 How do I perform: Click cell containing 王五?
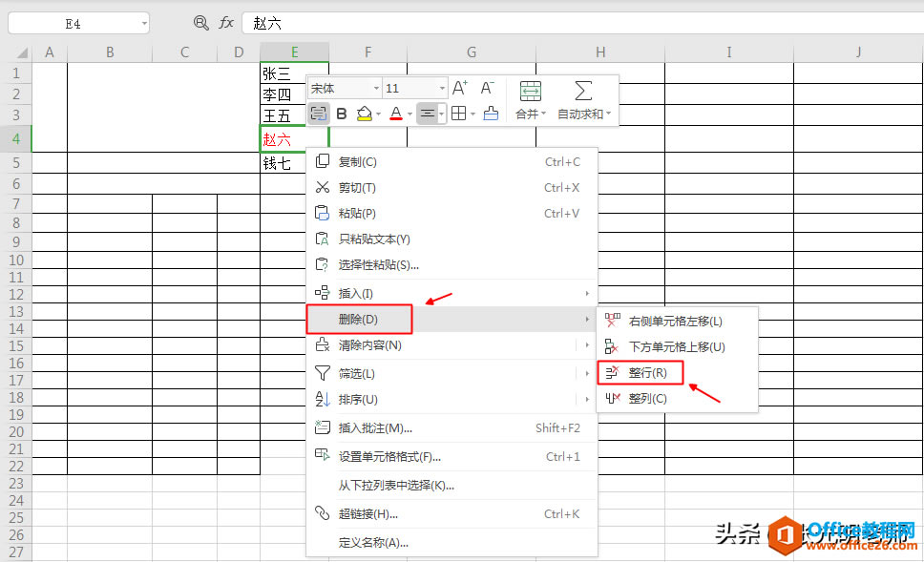[283, 114]
